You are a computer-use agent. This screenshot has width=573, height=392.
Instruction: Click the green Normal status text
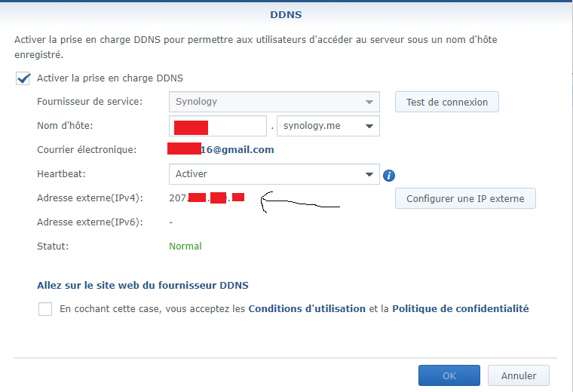point(185,247)
